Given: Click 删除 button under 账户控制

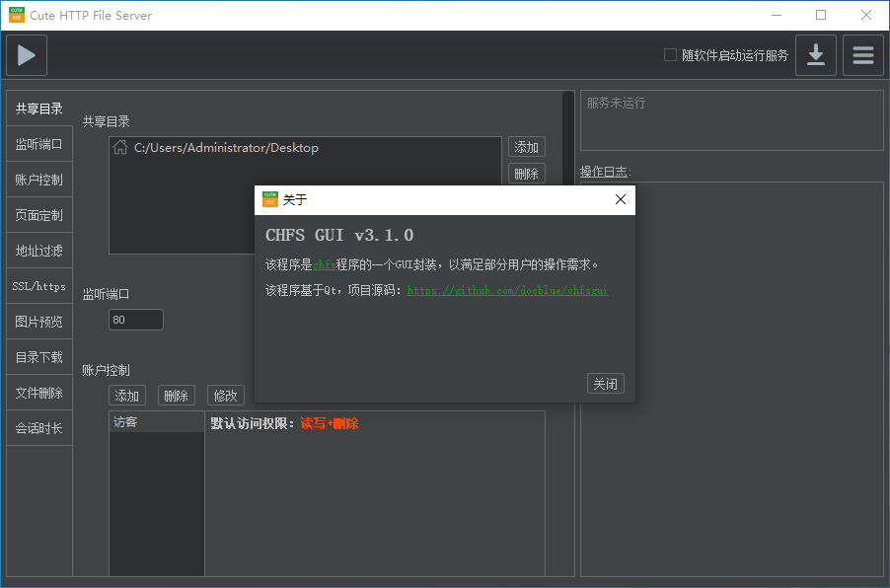Looking at the screenshot, I should pyautogui.click(x=177, y=396).
